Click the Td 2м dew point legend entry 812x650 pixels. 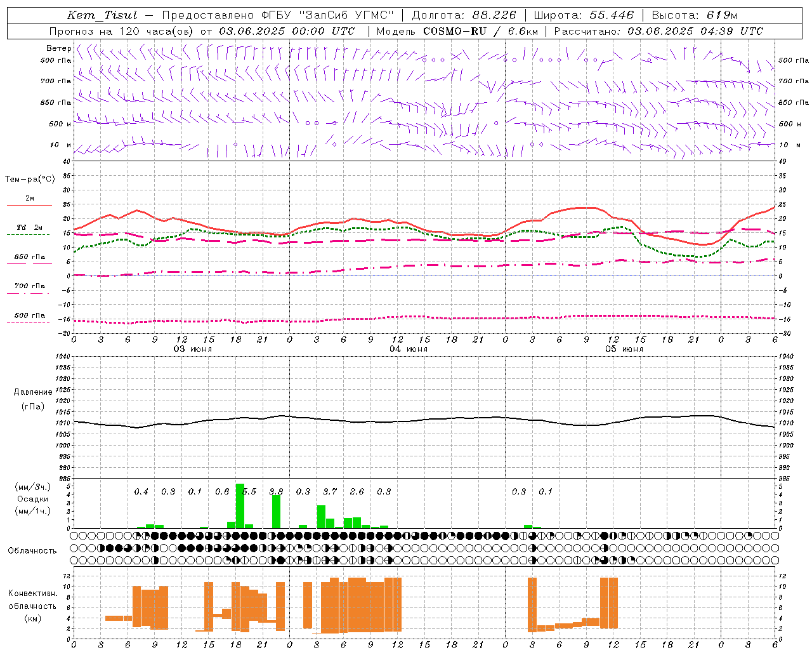[x=29, y=227]
